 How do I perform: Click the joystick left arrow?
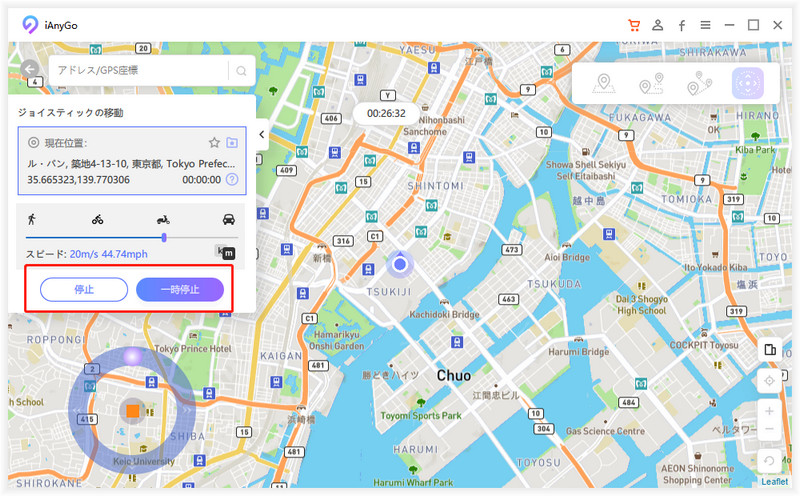click(x=78, y=410)
